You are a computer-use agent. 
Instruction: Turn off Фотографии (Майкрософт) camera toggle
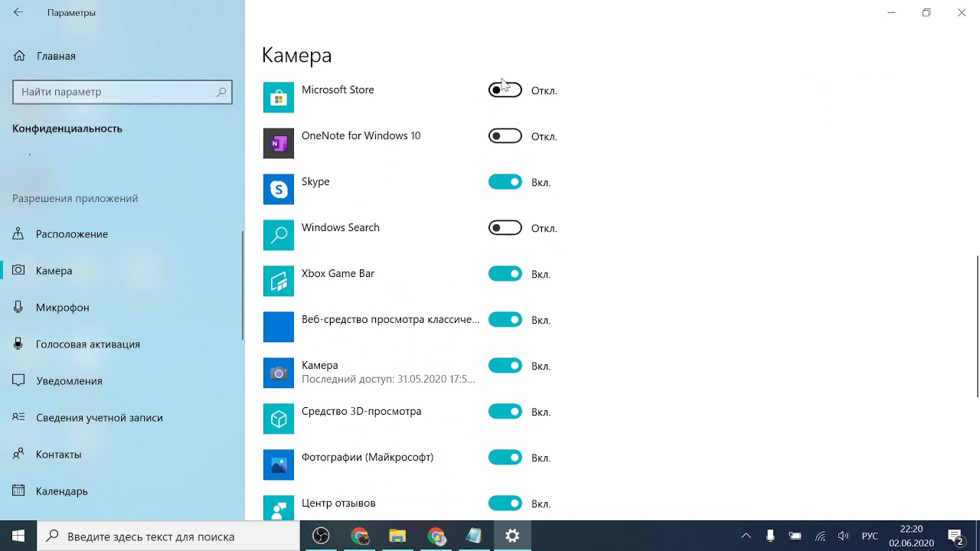[x=505, y=458]
